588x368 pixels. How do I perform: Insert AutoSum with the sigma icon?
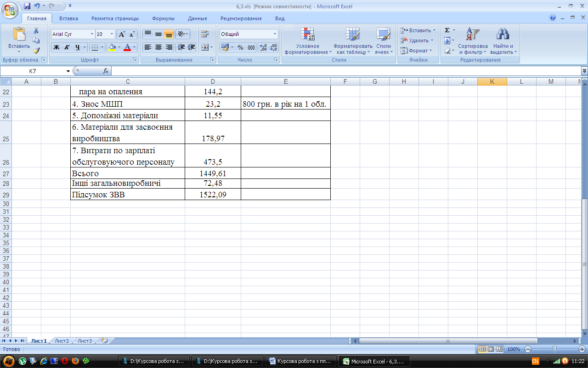[x=447, y=30]
